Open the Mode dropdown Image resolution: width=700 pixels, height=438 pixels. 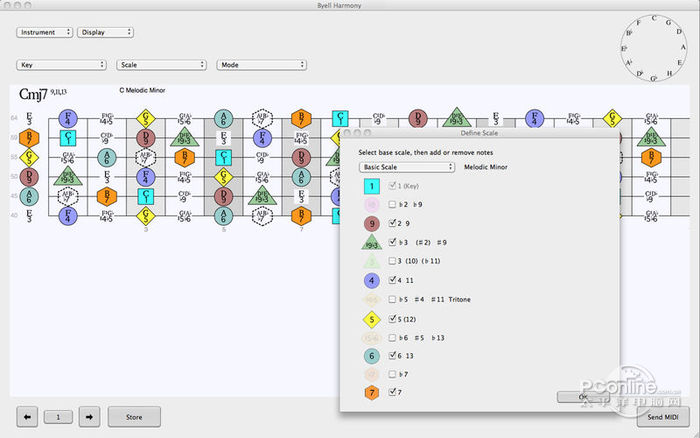262,65
